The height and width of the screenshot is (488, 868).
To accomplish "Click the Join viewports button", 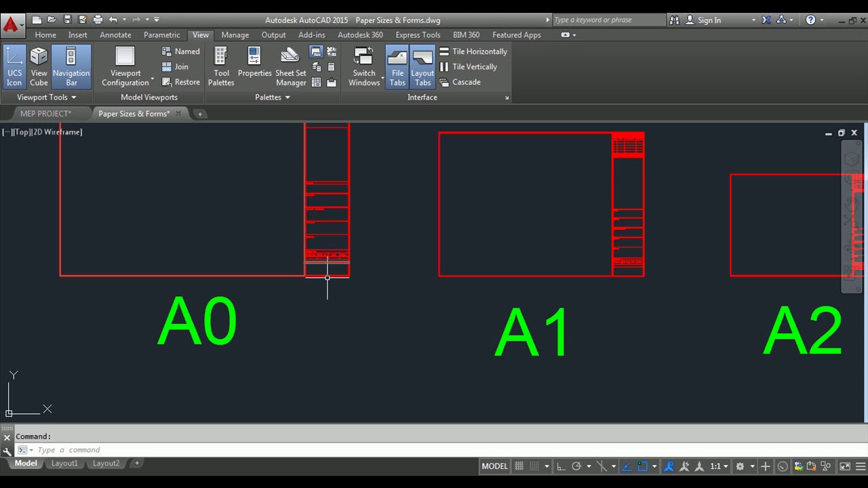I will [x=175, y=66].
